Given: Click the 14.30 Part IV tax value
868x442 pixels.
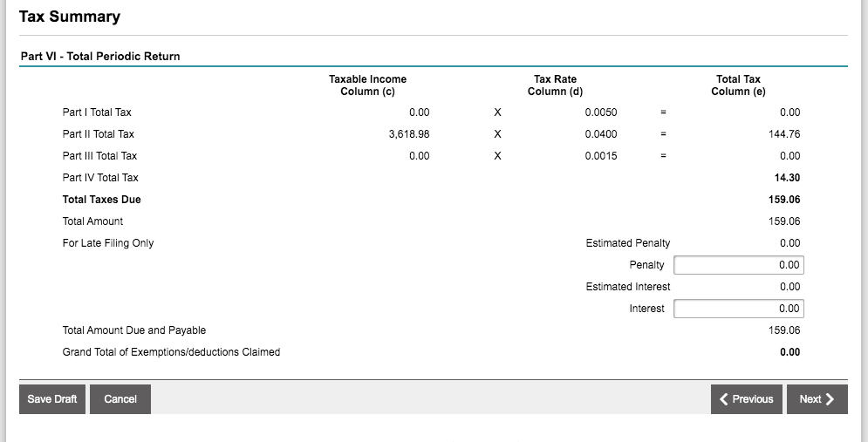Looking at the screenshot, I should tap(787, 178).
